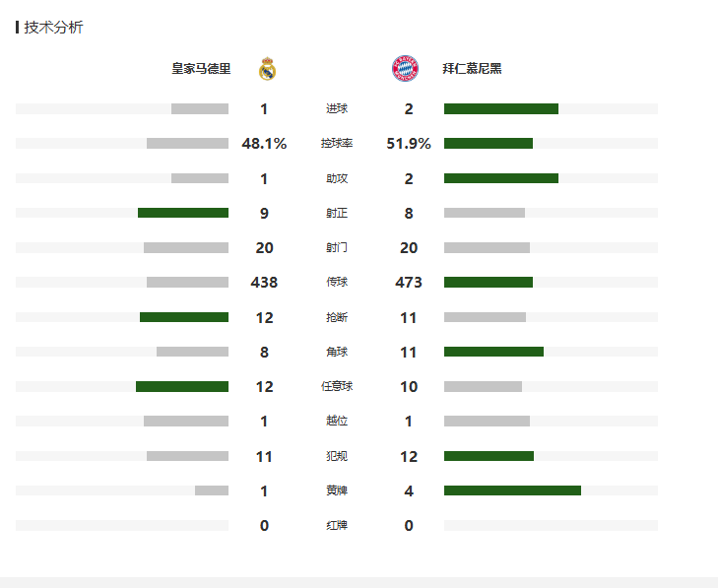Click the 控球率 stat label
718x588 pixels.
point(336,144)
